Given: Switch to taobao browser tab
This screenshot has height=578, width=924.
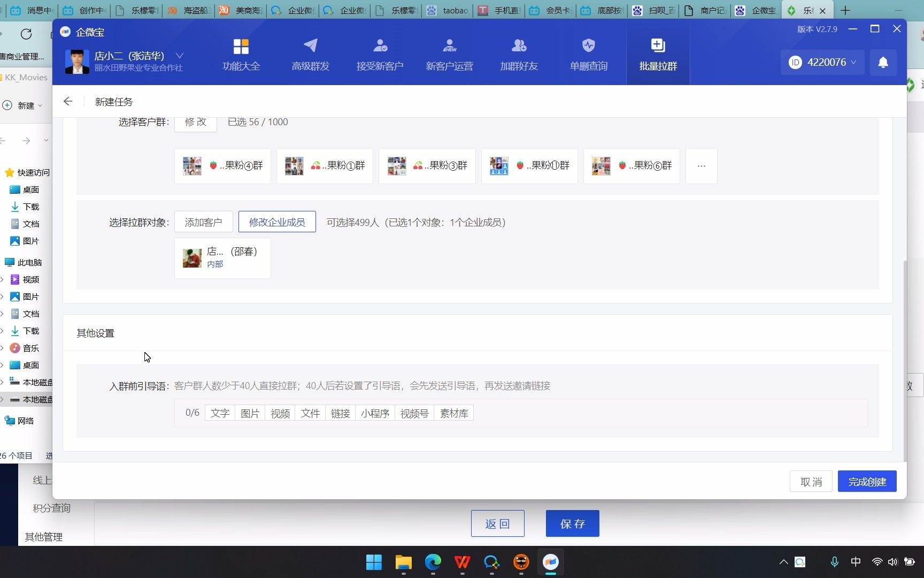Looking at the screenshot, I should pos(448,10).
